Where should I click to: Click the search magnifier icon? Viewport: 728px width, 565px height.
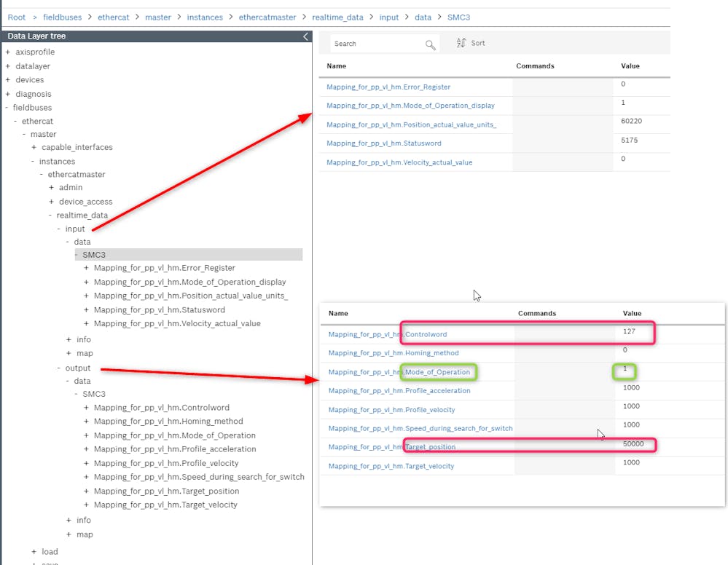[430, 44]
